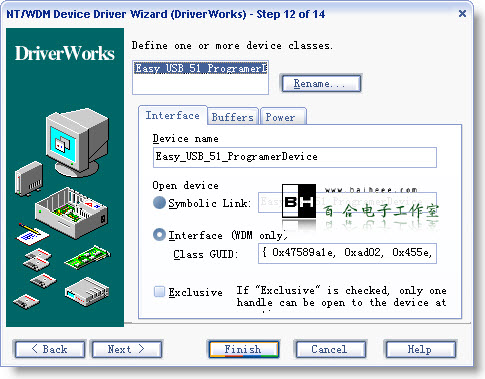The image size is (485, 379).
Task: Click the external drive tower icon
Action: (x=29, y=178)
